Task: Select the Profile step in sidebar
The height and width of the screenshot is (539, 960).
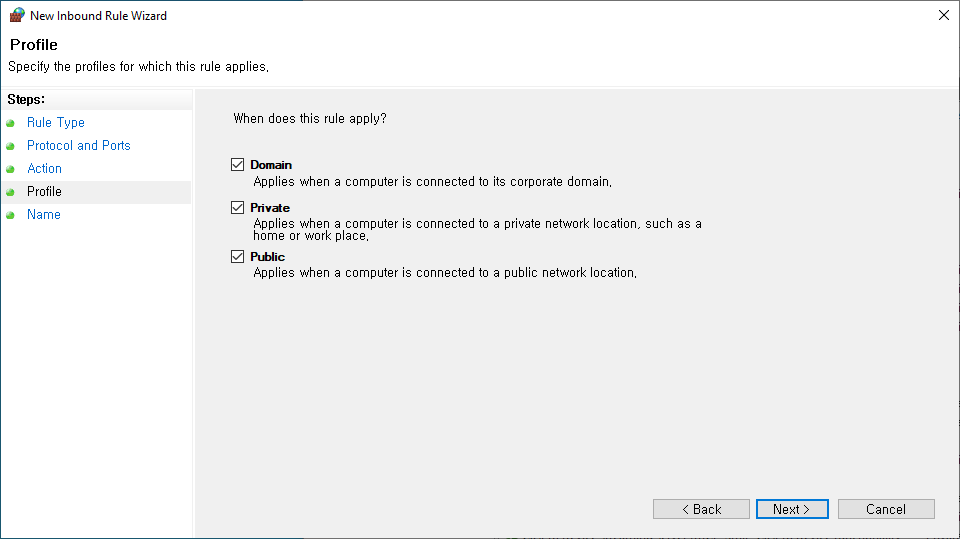Action: (45, 192)
